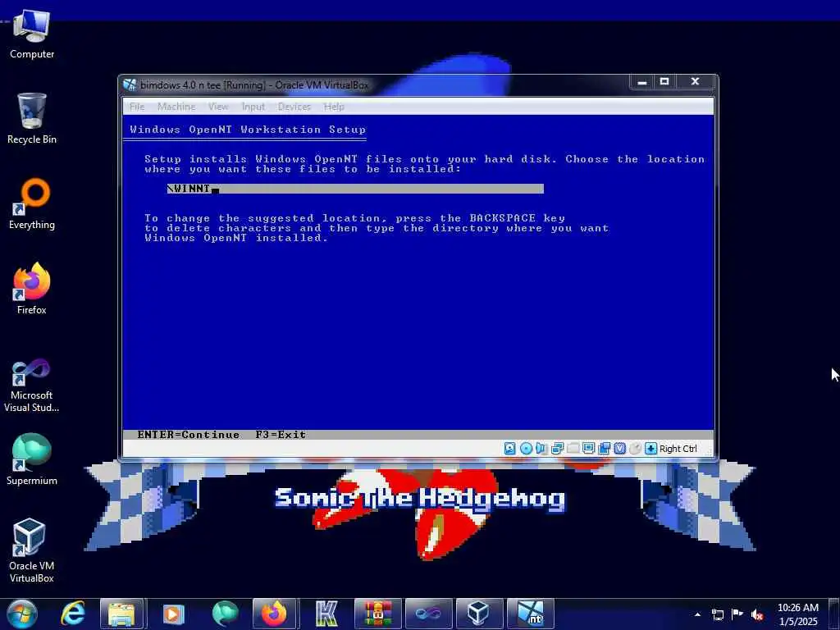Viewport: 840px width, 630px height.
Task: Select the Firefox desktop shortcut
Action: click(32, 290)
